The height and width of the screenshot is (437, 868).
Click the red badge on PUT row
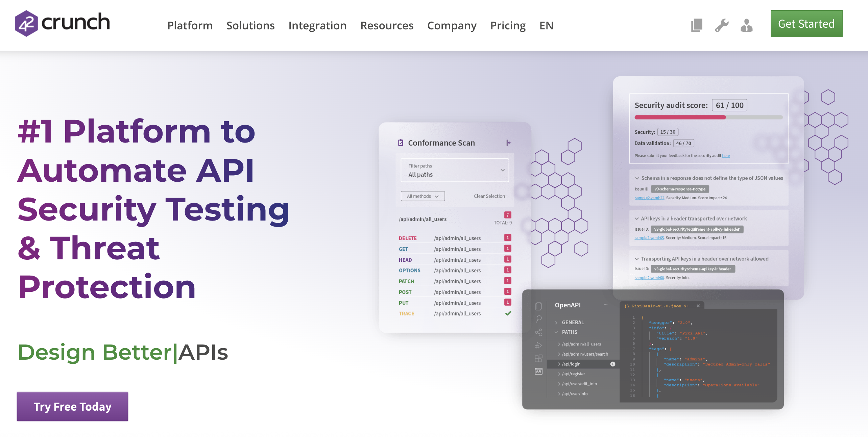pyautogui.click(x=508, y=302)
